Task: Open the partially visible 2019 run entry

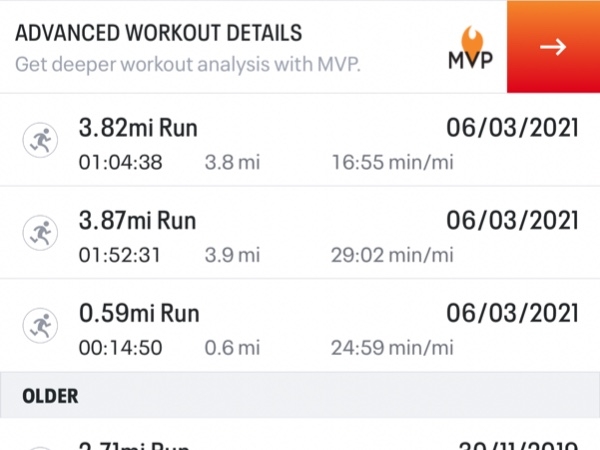Action: click(x=300, y=435)
